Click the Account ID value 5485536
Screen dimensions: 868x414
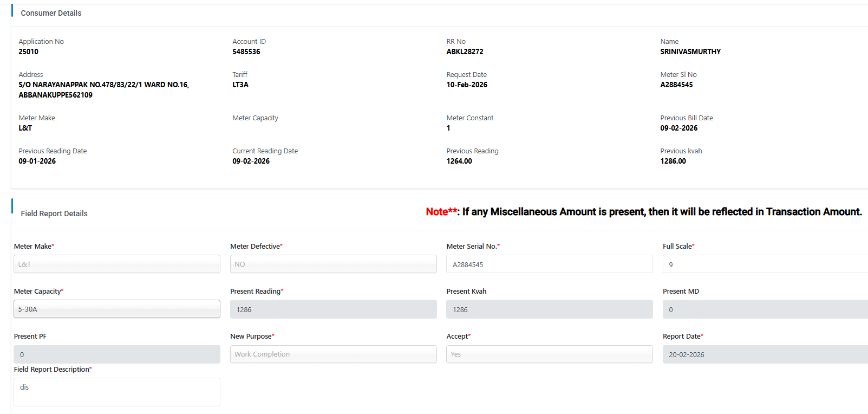click(x=246, y=52)
